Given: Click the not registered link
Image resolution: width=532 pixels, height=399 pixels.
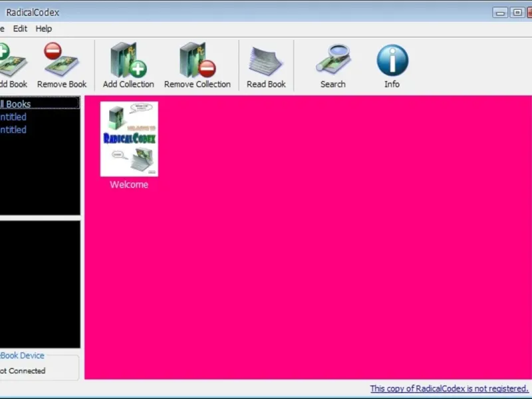Looking at the screenshot, I should coord(449,388).
